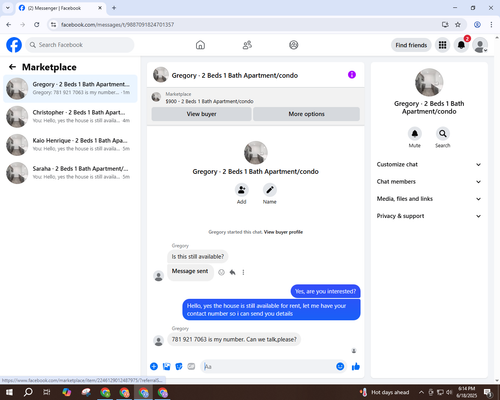Attach a file with photo icon

tap(166, 367)
